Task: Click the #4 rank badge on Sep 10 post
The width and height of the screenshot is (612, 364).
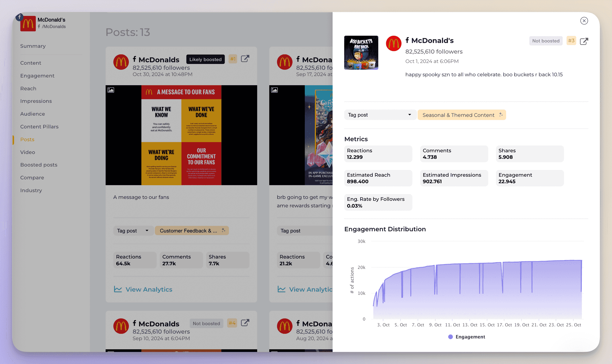Action: 232,323
